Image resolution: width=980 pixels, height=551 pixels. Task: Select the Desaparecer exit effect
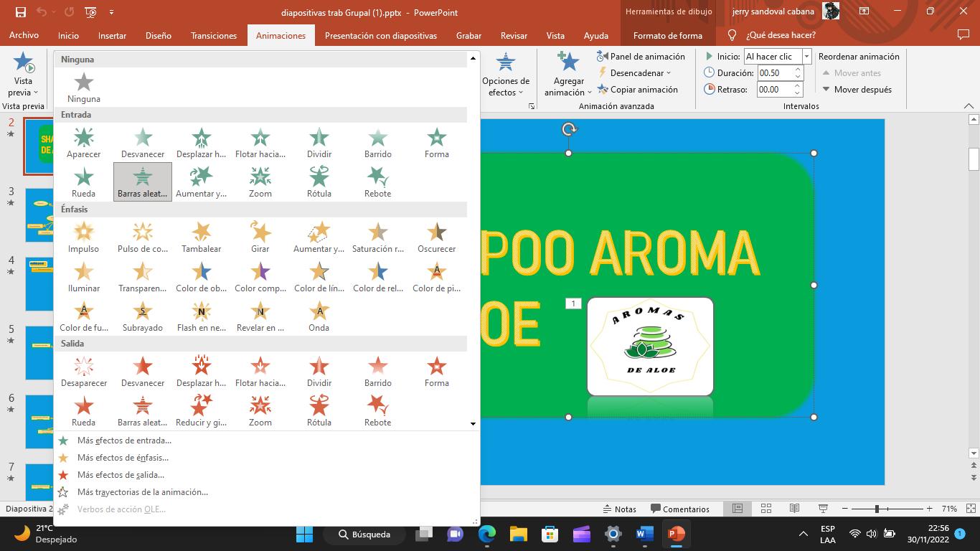click(x=84, y=371)
